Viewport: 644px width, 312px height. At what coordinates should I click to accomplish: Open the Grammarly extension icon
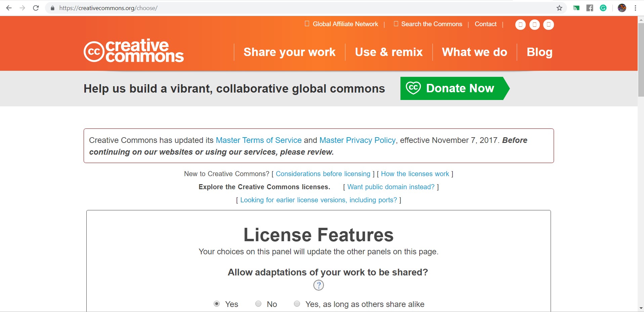(603, 8)
